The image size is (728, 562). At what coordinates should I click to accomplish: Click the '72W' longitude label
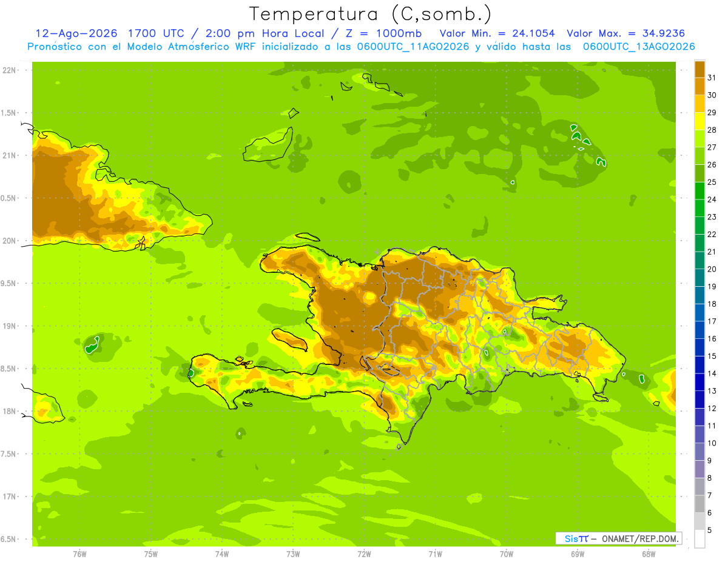364,554
